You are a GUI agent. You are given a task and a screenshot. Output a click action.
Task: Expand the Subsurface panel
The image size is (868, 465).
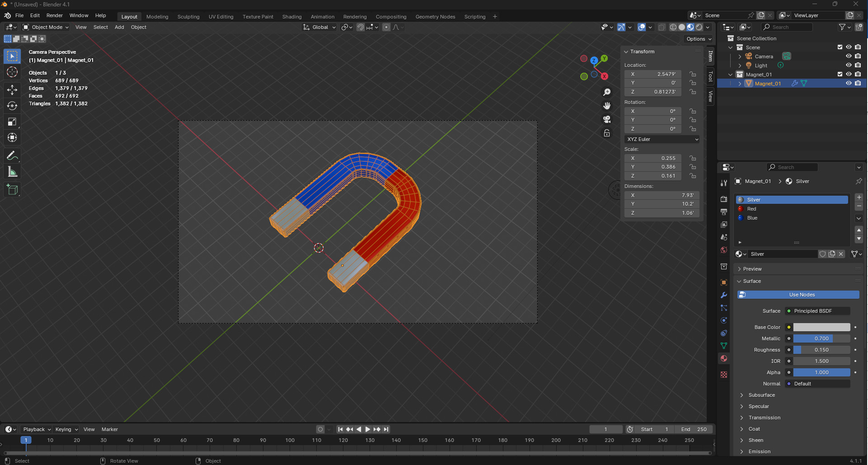point(761,395)
